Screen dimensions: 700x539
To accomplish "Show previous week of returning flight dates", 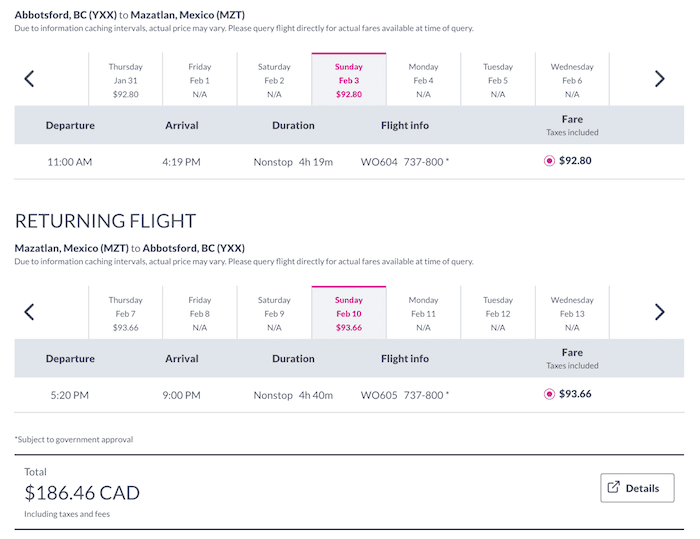I will (29, 312).
